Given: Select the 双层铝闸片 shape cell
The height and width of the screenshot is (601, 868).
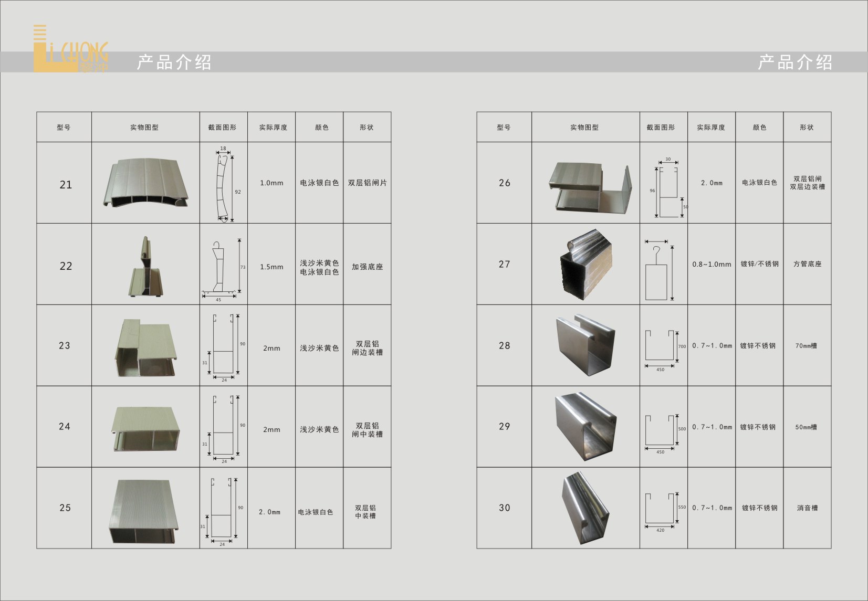Looking at the screenshot, I should click(368, 183).
